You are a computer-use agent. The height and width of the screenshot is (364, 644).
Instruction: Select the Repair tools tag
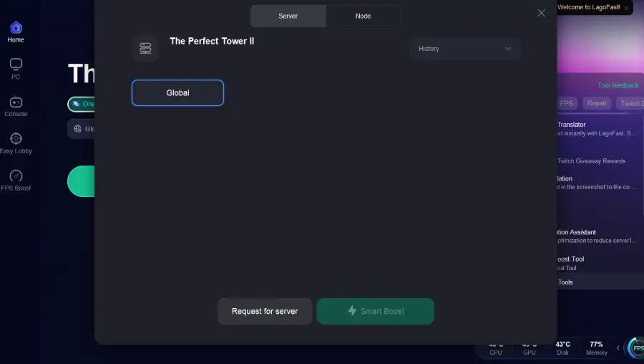coord(596,103)
